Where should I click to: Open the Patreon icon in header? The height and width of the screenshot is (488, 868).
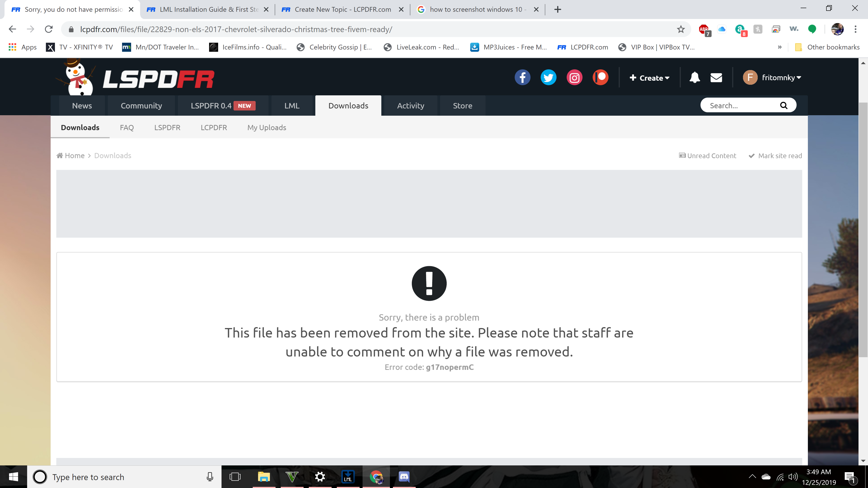(600, 77)
